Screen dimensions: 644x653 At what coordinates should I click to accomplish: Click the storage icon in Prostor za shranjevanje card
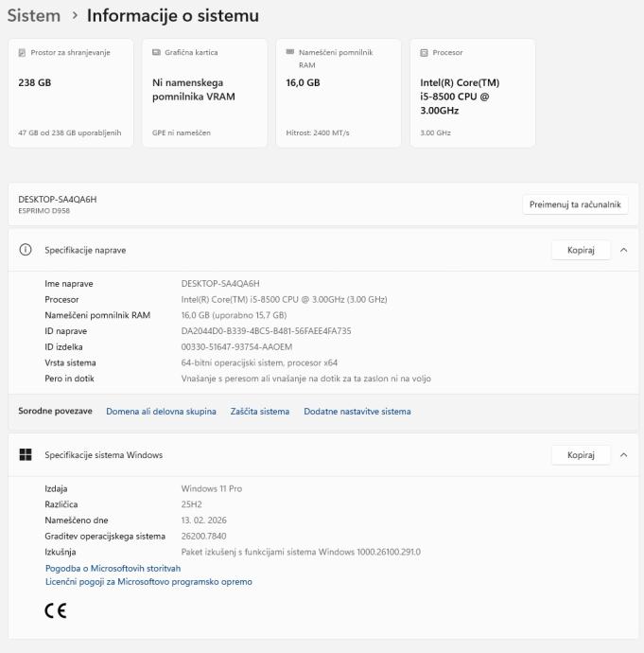(22, 52)
